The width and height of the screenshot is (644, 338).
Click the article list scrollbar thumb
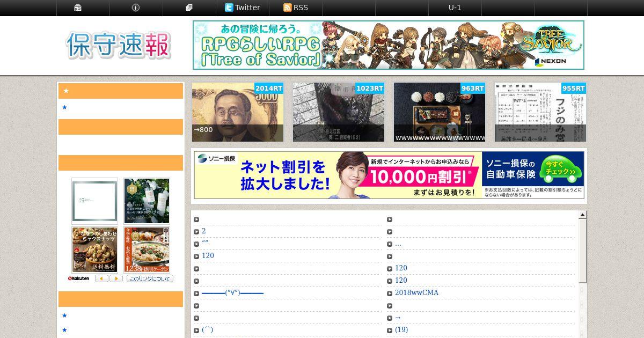582,251
